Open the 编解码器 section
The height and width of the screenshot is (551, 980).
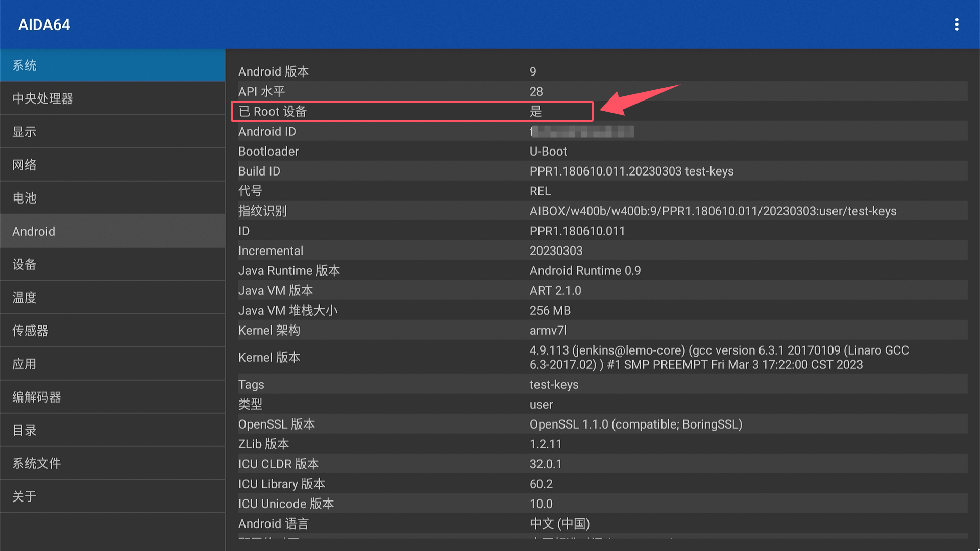coord(112,397)
